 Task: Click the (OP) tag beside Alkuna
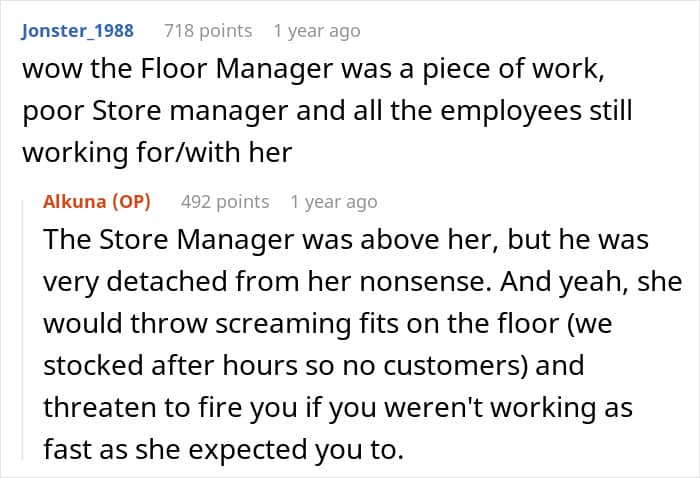click(131, 202)
